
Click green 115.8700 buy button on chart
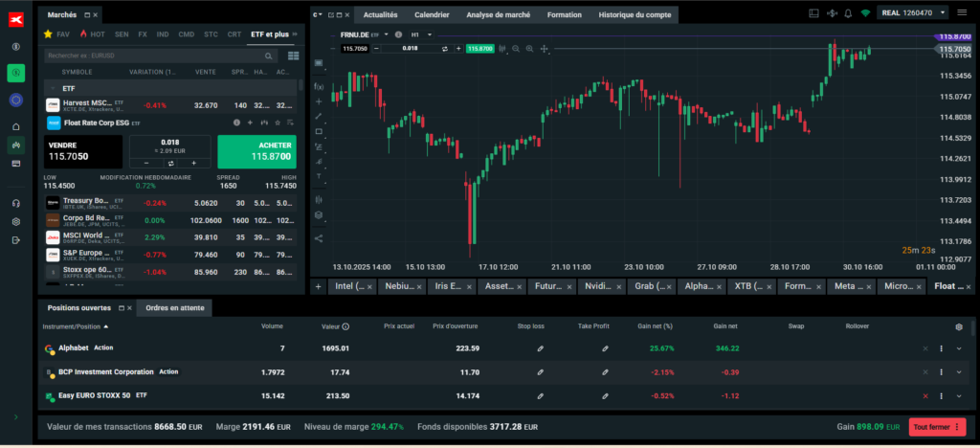tap(480, 49)
